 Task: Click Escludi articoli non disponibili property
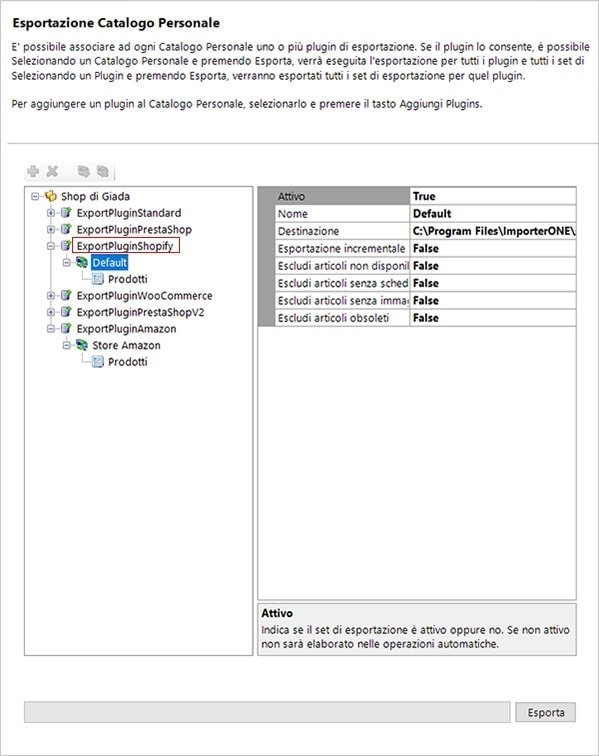click(342, 266)
